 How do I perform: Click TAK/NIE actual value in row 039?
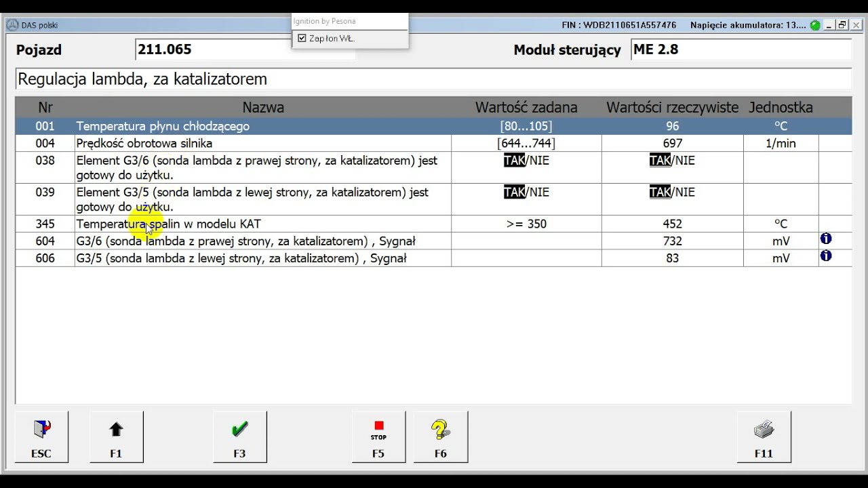click(672, 192)
